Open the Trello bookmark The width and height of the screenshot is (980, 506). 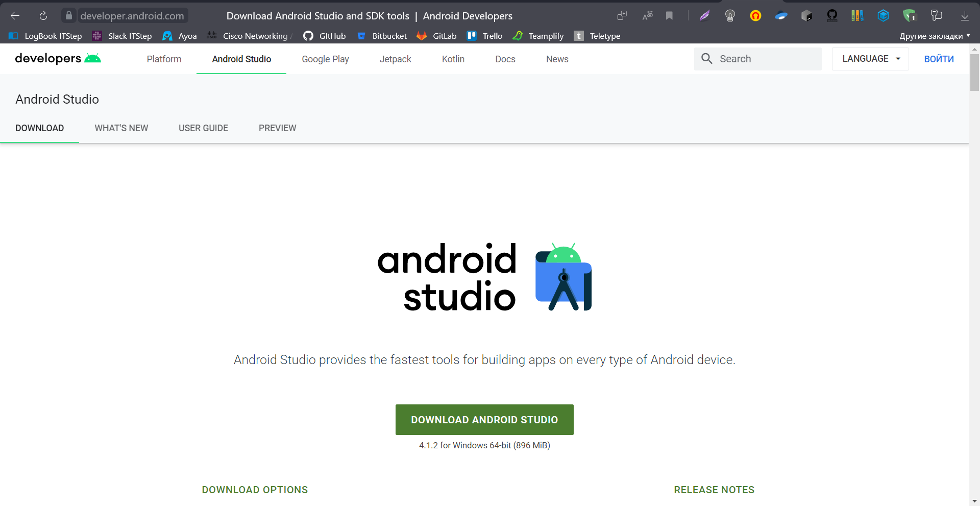coord(485,36)
